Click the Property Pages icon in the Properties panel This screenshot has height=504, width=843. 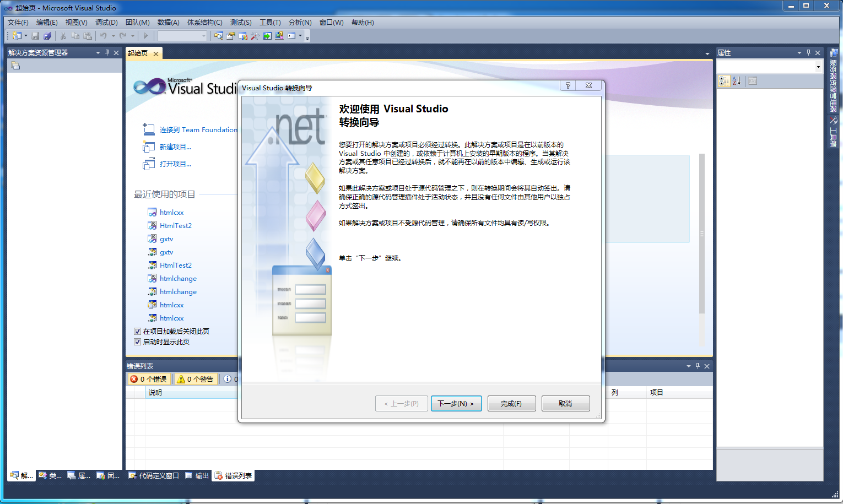click(x=753, y=81)
